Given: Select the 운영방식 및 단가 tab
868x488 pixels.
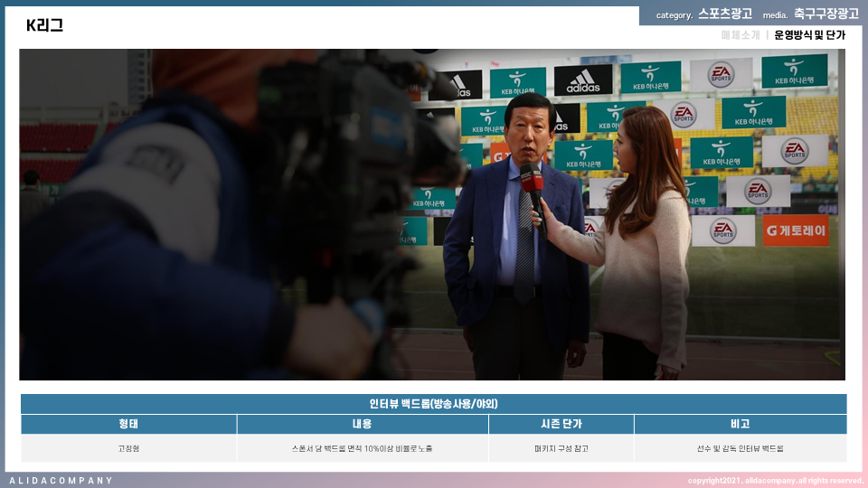Looking at the screenshot, I should click(809, 35).
